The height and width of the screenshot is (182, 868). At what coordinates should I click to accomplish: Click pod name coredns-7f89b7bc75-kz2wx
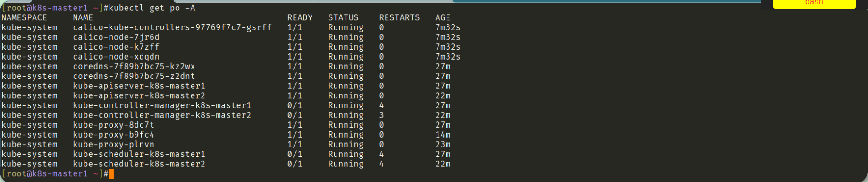pos(134,67)
